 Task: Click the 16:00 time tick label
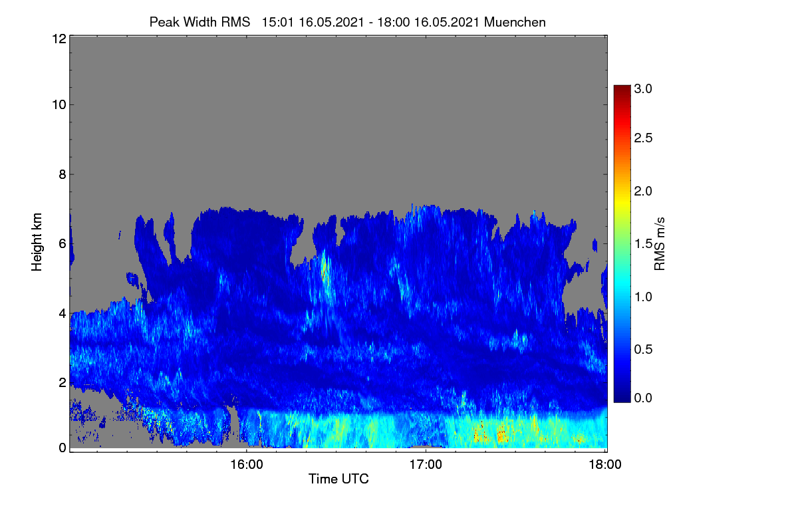click(246, 465)
